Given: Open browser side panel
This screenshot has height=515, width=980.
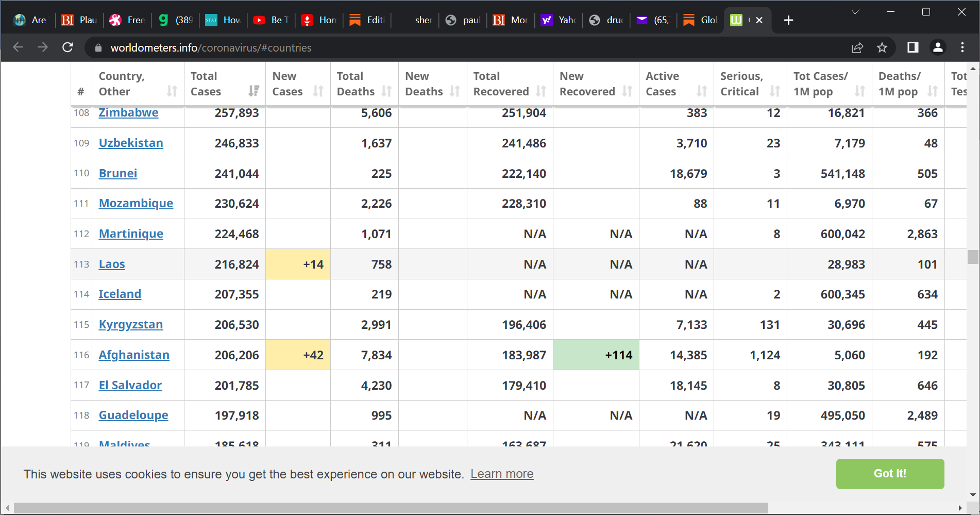Looking at the screenshot, I should (913, 47).
